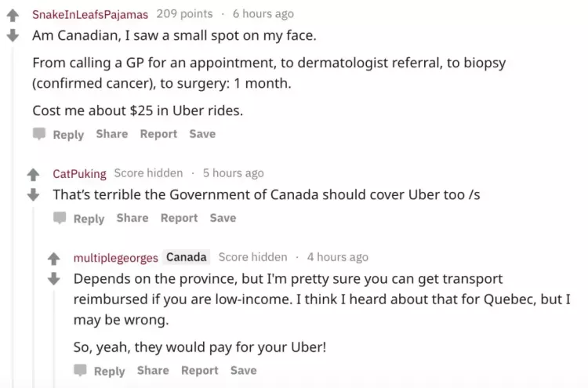Downvote SnakeInLeafsPajamas' comment

13,35
